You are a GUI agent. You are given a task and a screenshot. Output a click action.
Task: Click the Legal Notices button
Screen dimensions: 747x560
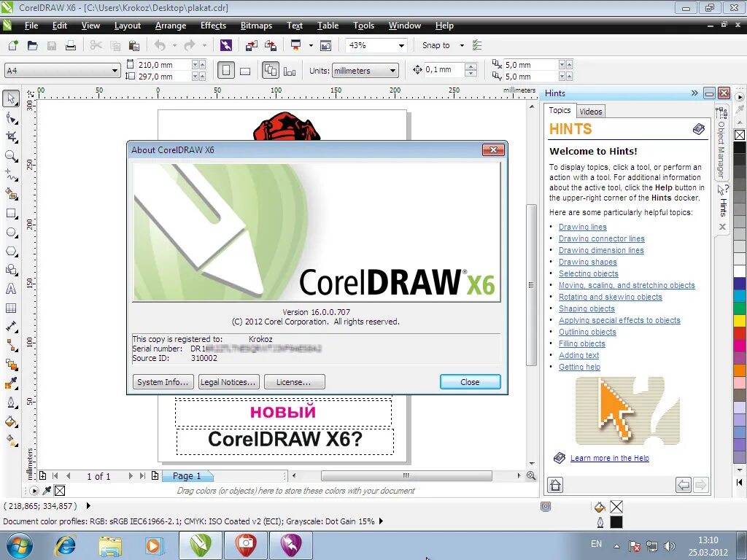pos(228,382)
